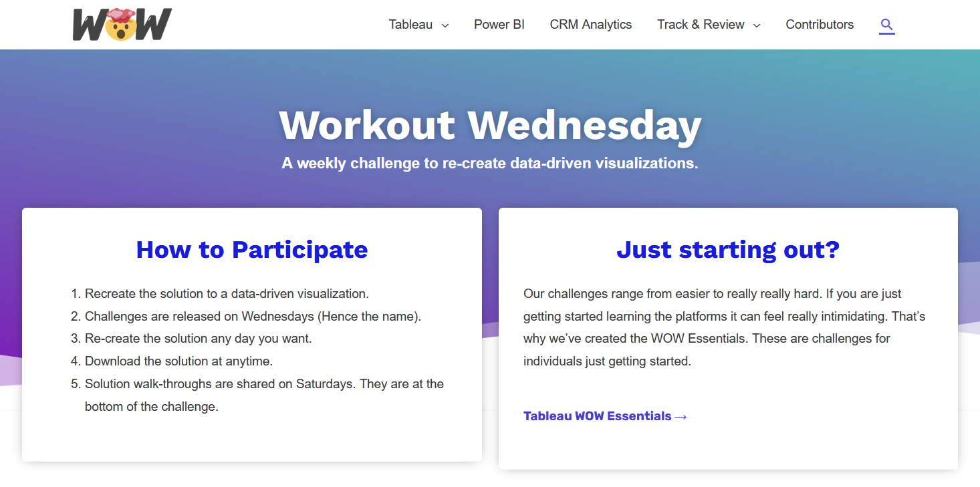Click the arrow after Tableau WOW Essentials
Viewport: 980px width, 487px height.
click(x=681, y=417)
